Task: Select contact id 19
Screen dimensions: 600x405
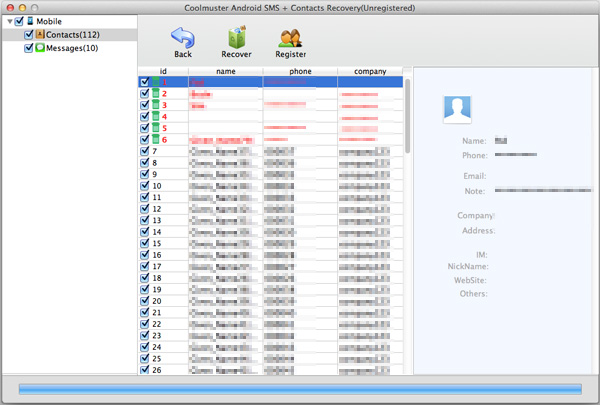Action: [x=271, y=289]
